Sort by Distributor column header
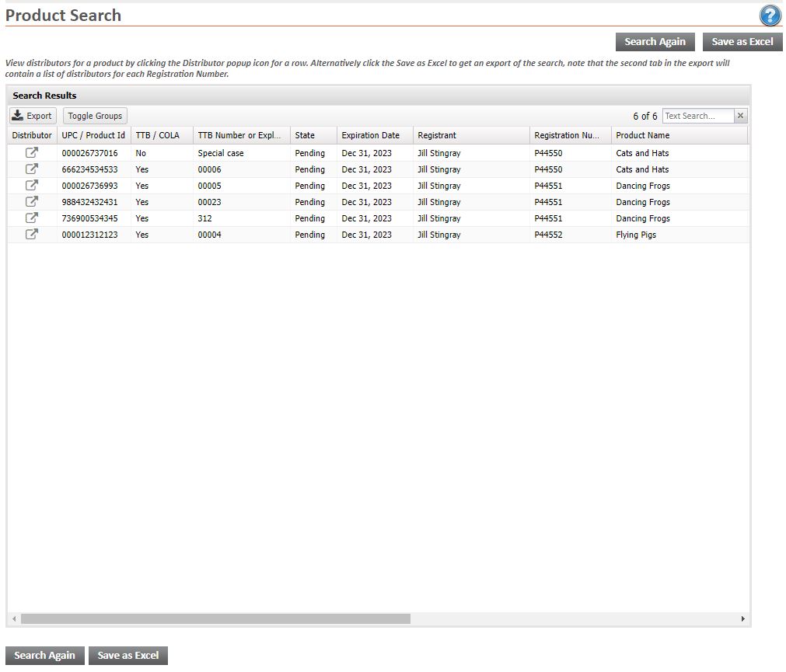The image size is (786, 672). coord(32,135)
